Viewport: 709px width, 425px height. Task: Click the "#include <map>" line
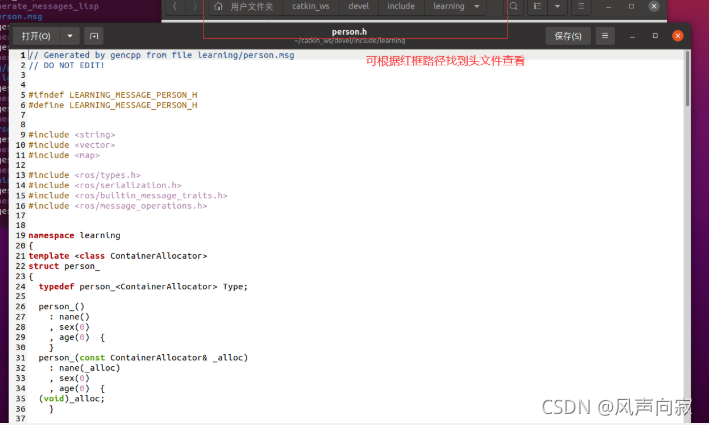[x=64, y=155]
